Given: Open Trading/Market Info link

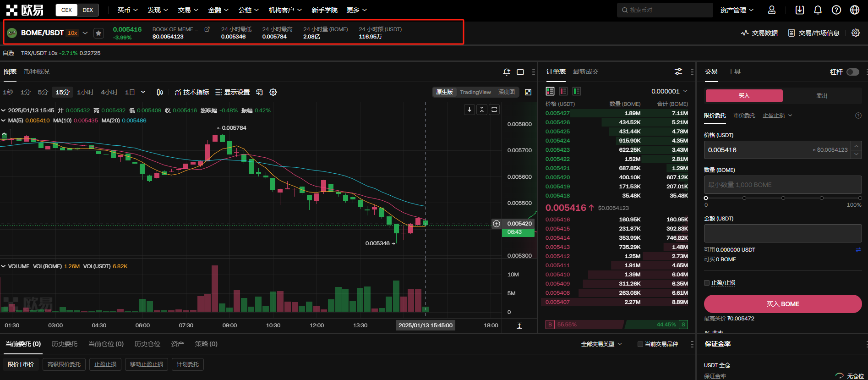Looking at the screenshot, I should 814,33.
